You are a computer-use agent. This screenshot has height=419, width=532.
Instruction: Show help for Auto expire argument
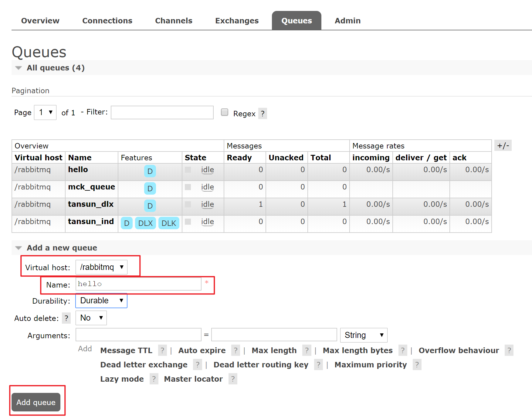click(236, 350)
